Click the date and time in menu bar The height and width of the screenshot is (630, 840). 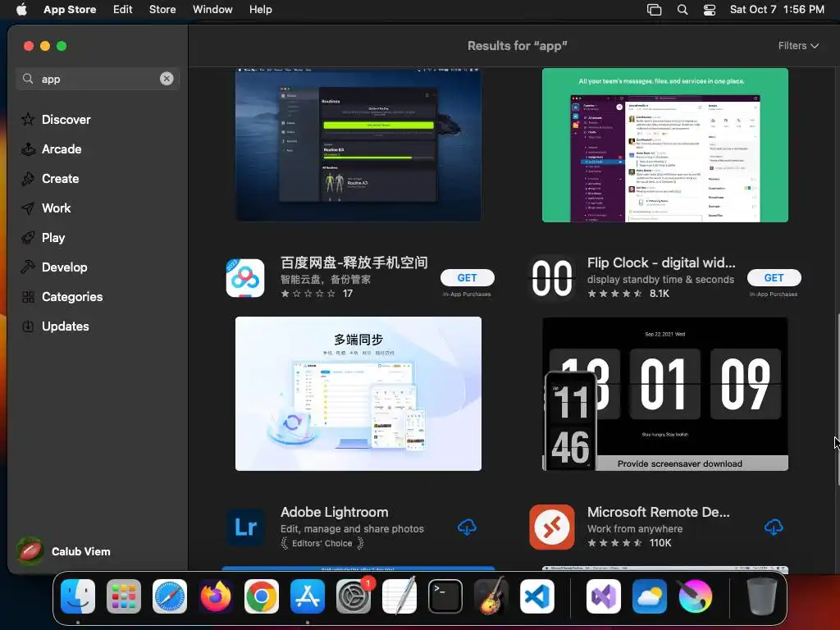click(777, 10)
